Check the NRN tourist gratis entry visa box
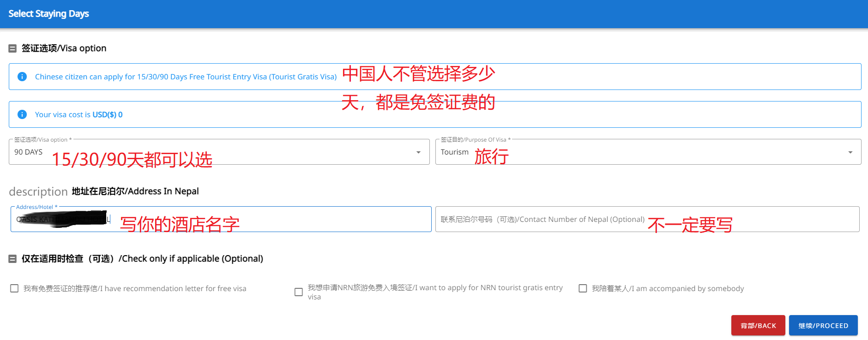The image size is (868, 340). pyautogui.click(x=299, y=292)
